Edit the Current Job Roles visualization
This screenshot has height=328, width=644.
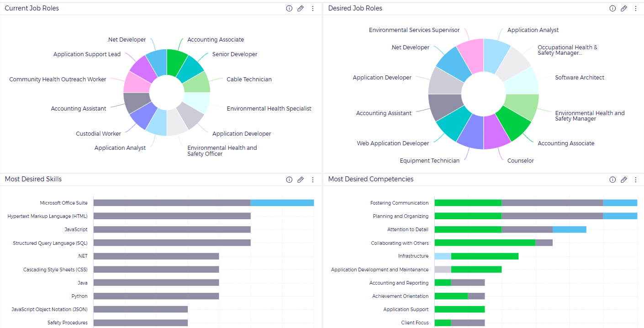tap(301, 8)
